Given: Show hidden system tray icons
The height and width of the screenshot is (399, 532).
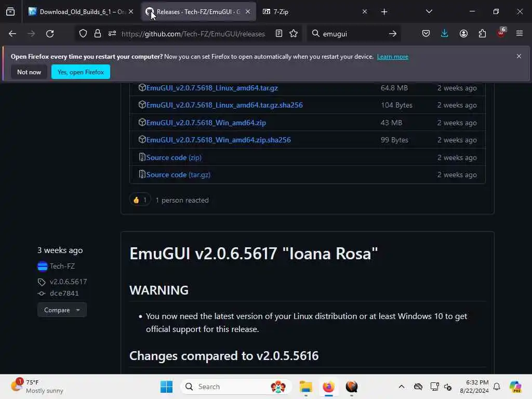Looking at the screenshot, I should coord(402,387).
